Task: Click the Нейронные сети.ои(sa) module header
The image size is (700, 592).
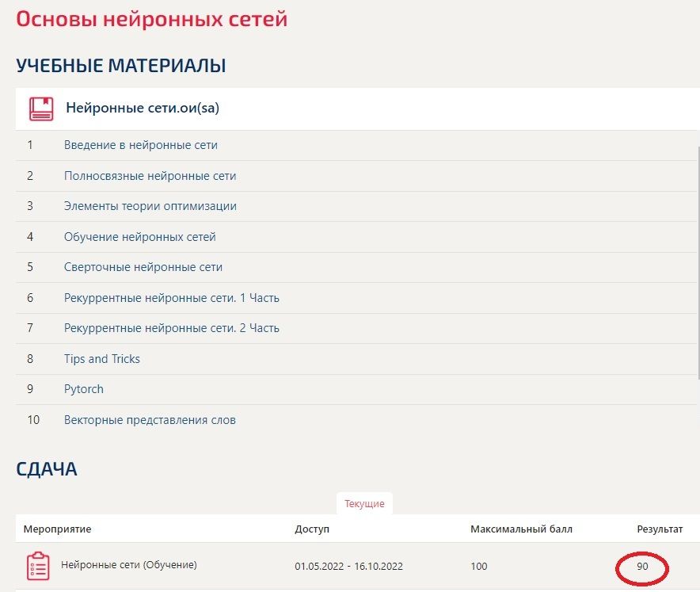Action: click(x=357, y=109)
